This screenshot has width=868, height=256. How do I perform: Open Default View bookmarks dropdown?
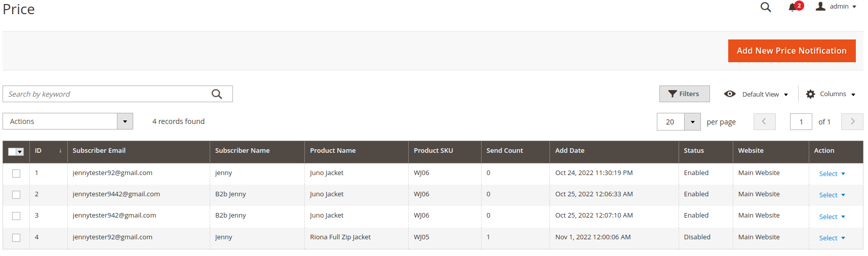[756, 94]
